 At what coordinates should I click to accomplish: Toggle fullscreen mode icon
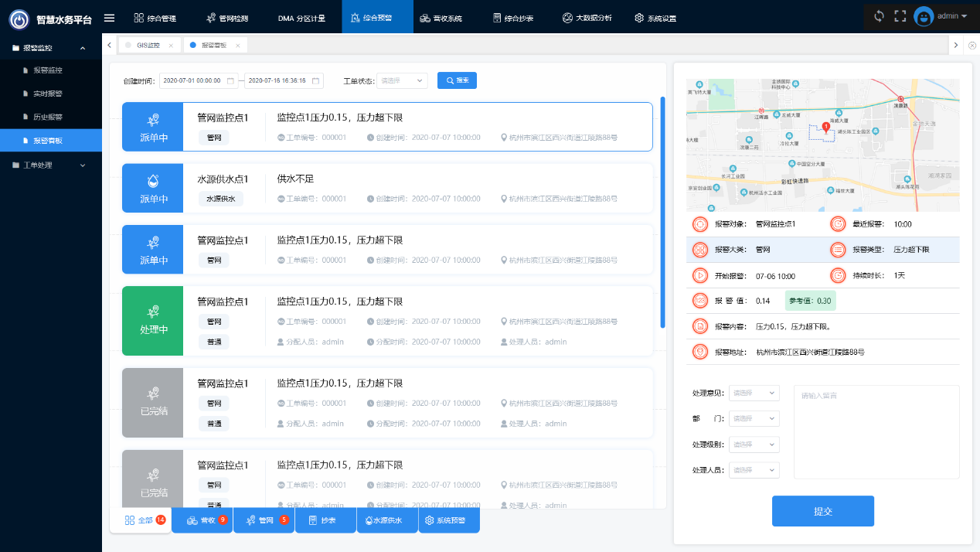pyautogui.click(x=900, y=16)
